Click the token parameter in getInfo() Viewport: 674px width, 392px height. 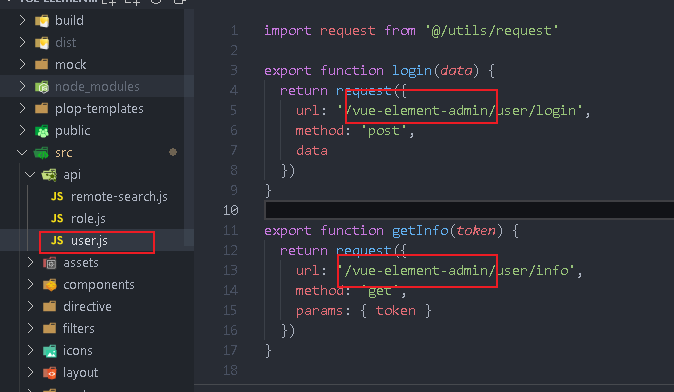(476, 231)
